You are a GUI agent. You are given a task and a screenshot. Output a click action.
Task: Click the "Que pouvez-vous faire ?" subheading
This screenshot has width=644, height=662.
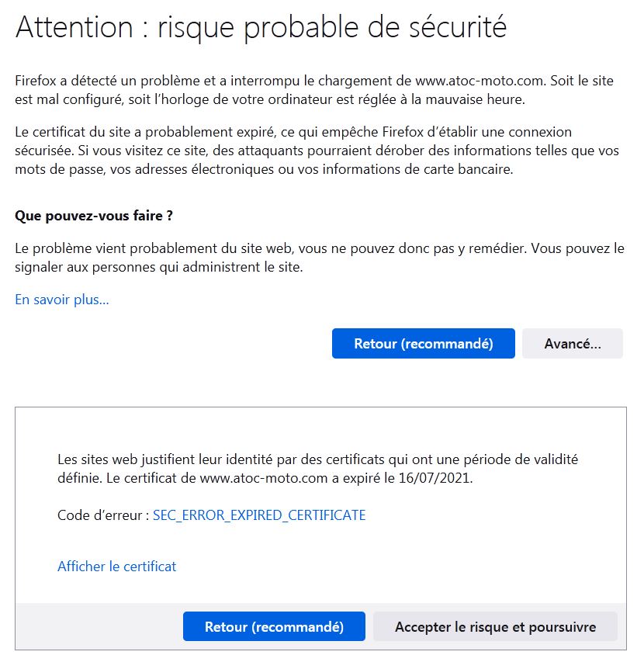click(94, 216)
